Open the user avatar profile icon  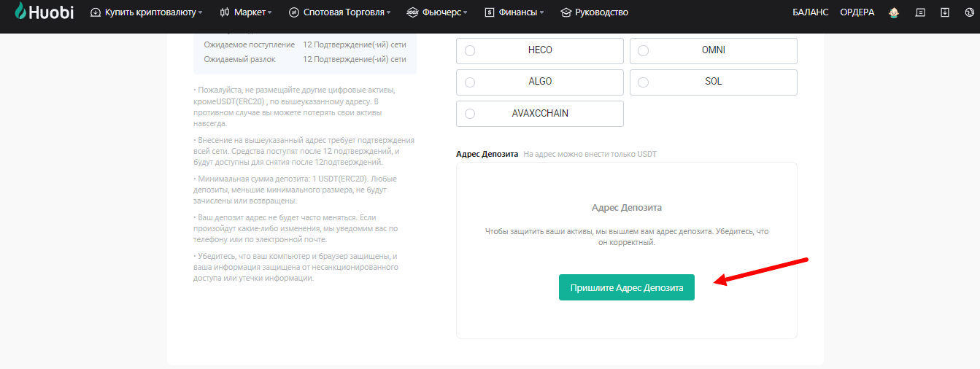[894, 12]
